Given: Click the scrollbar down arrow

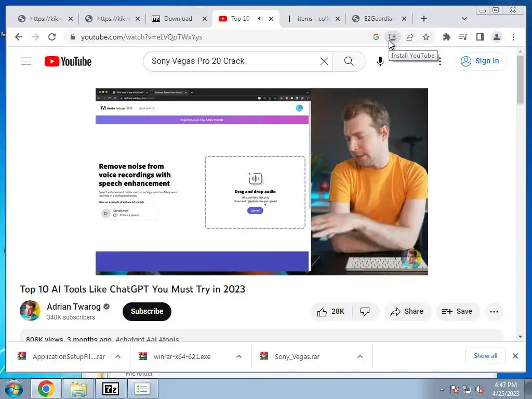Looking at the screenshot, I should point(521,337).
